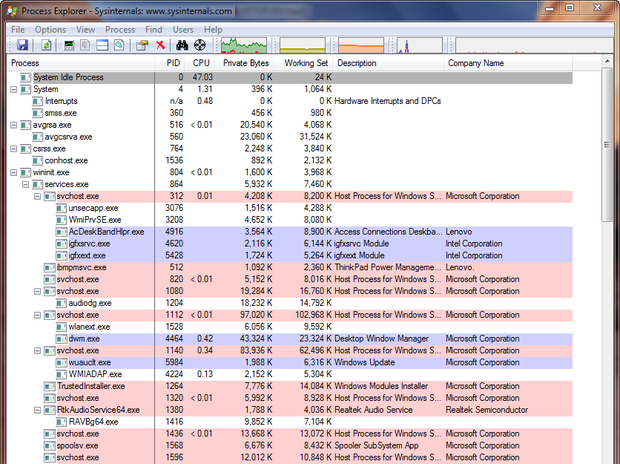Select the wlanext.exe process
The image size is (620, 464).
[x=290, y=327]
